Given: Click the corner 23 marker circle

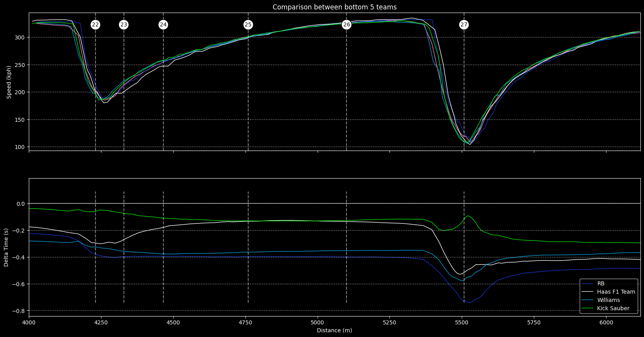Looking at the screenshot, I should (x=124, y=25).
